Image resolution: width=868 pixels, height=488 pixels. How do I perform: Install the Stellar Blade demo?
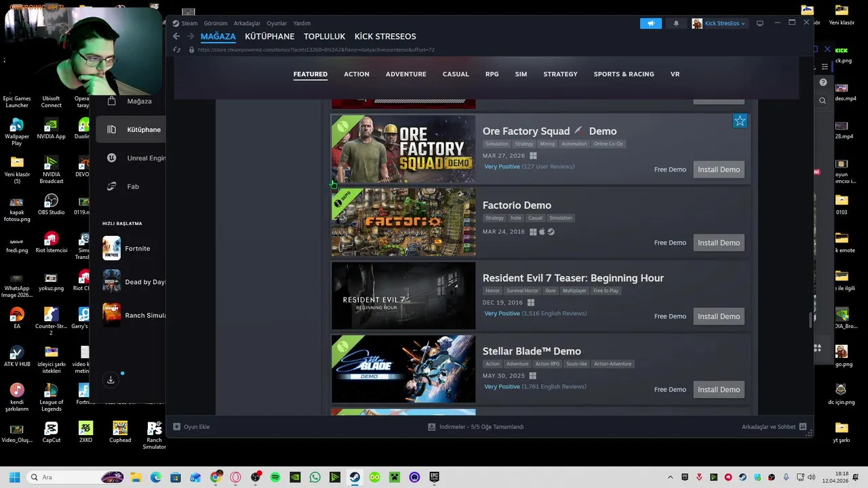pyautogui.click(x=719, y=390)
